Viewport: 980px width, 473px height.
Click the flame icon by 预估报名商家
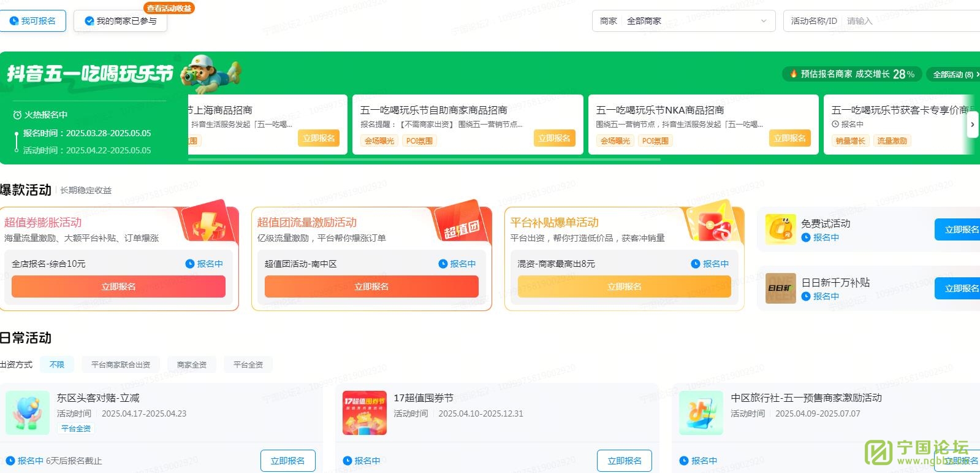[x=793, y=74]
